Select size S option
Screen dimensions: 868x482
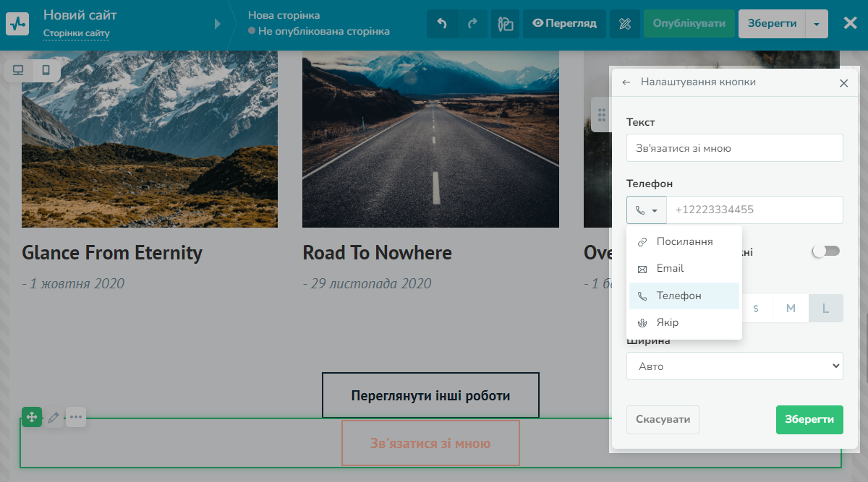click(x=756, y=309)
